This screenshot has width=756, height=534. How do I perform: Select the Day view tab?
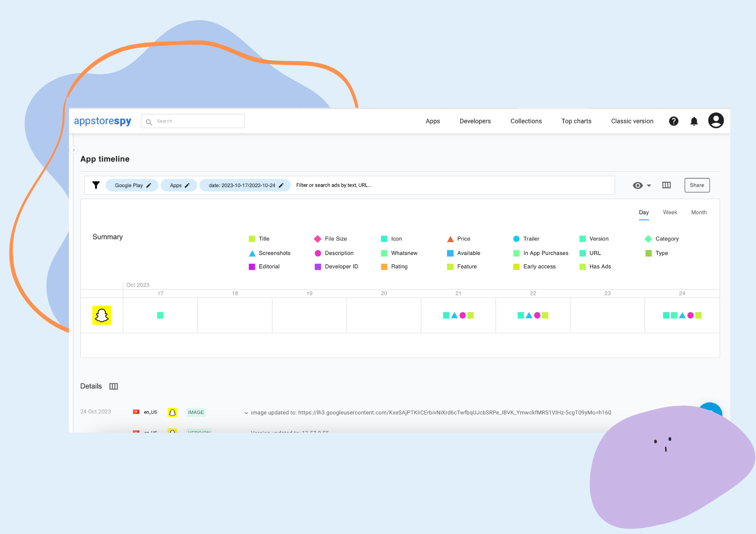[644, 213]
